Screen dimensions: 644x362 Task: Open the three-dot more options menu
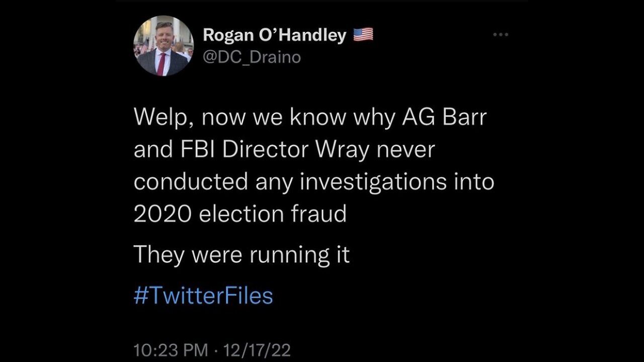tap(501, 35)
